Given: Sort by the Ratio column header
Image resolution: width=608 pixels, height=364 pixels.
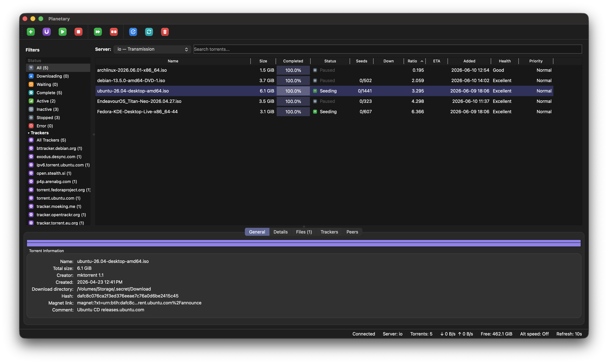Looking at the screenshot, I should tap(415, 61).
